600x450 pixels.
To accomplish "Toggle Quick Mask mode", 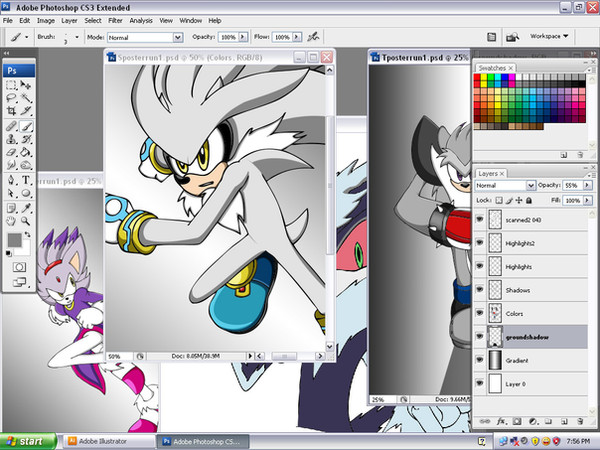I will pos(19,267).
